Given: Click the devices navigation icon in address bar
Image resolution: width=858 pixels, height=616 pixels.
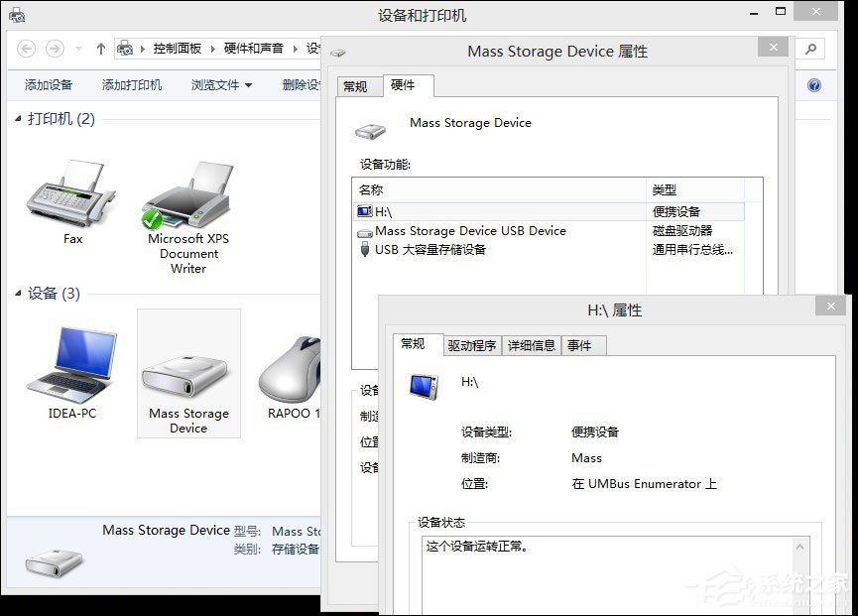Looking at the screenshot, I should [x=127, y=48].
